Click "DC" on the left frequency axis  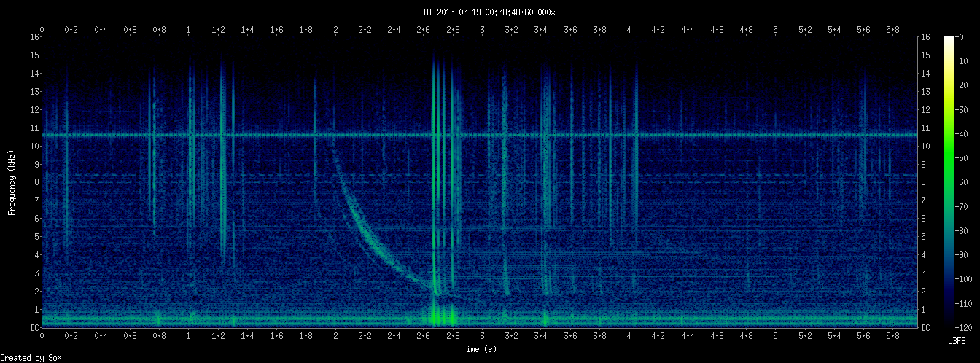[34, 328]
